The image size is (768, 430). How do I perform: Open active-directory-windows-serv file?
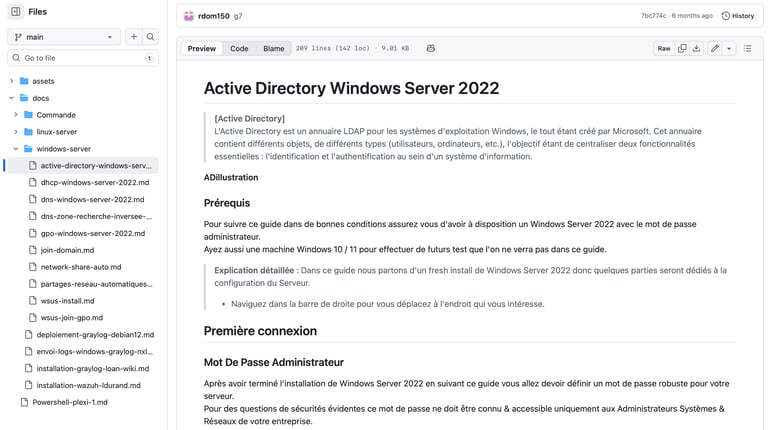coord(96,166)
